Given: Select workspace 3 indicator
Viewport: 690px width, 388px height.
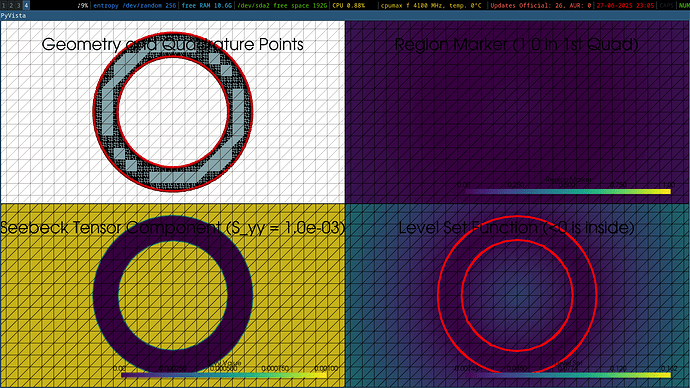Looking at the screenshot, I should 18,5.
